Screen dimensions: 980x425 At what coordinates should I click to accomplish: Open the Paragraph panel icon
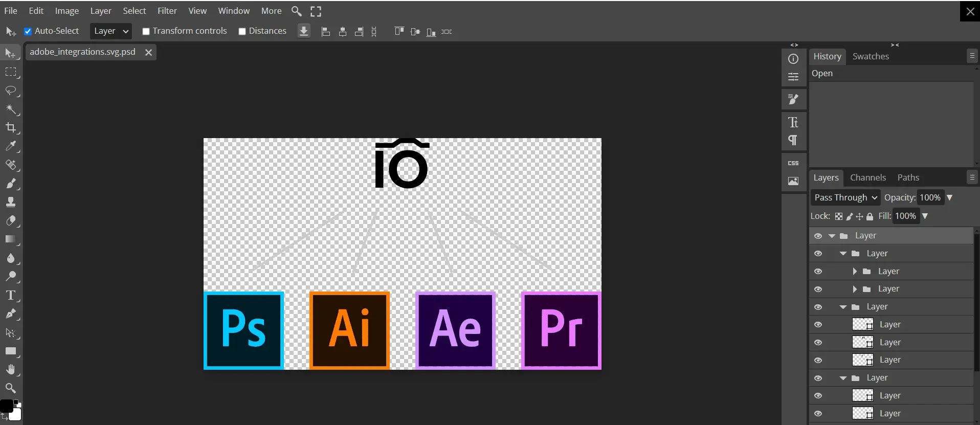(793, 140)
